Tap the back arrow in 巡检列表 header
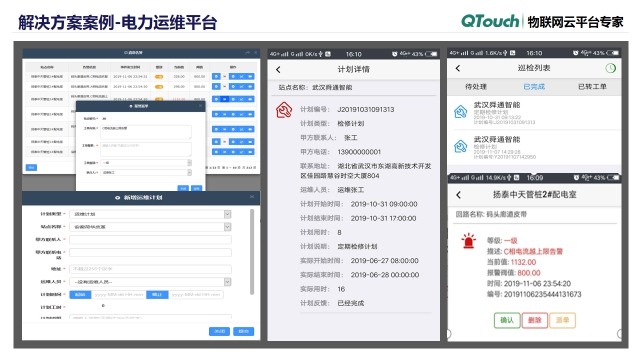Image resolution: width=640 pixels, height=360 pixels. tap(458, 68)
